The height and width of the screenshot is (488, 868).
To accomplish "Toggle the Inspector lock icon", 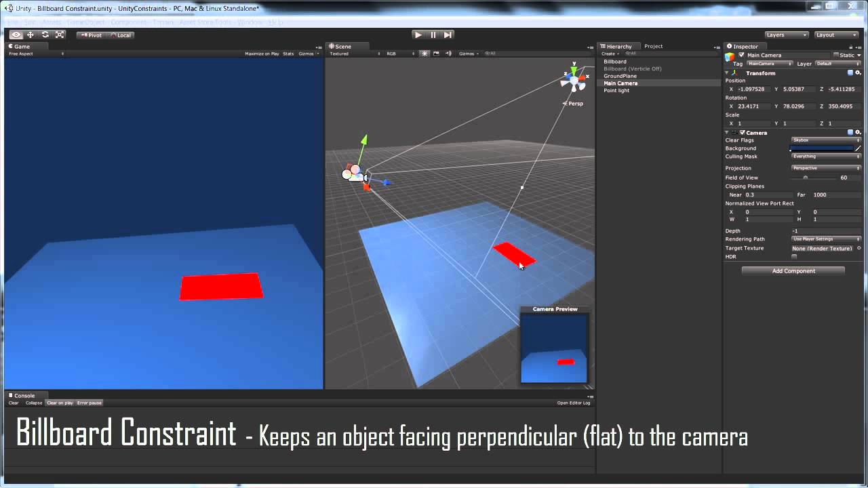I will (850, 46).
